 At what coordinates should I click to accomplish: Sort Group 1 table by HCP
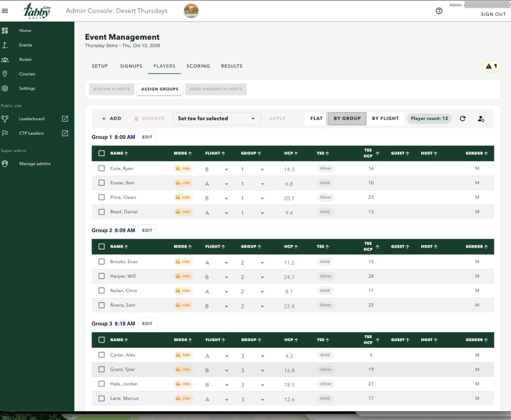pos(291,153)
